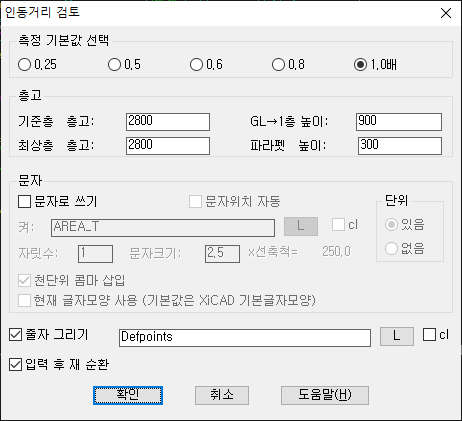Close the 인동거리 검토 dialog
The height and width of the screenshot is (421, 462).
pyautogui.click(x=446, y=13)
